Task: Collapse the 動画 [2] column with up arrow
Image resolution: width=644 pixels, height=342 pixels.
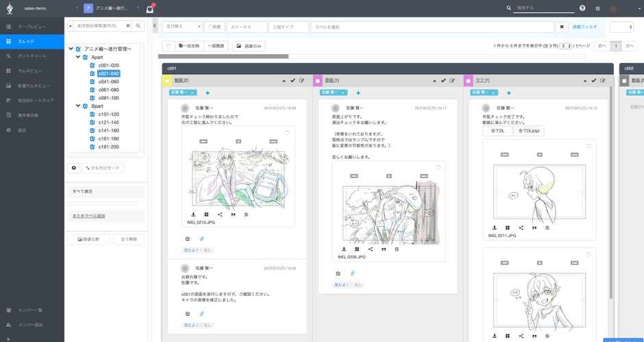Action: [284, 81]
